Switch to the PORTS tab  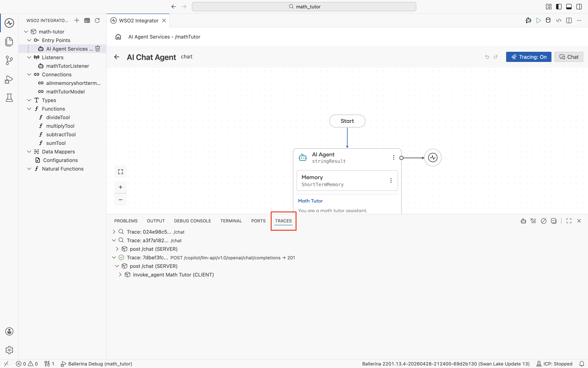[x=258, y=221]
